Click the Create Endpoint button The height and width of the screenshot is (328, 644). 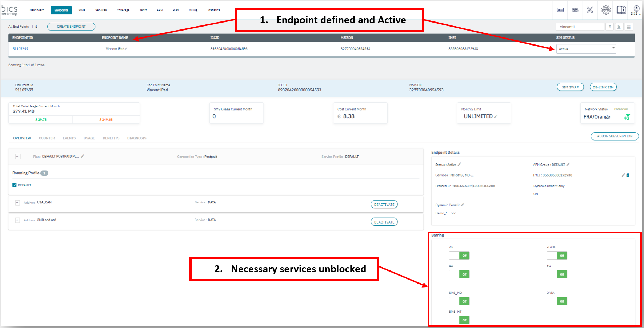point(71,27)
